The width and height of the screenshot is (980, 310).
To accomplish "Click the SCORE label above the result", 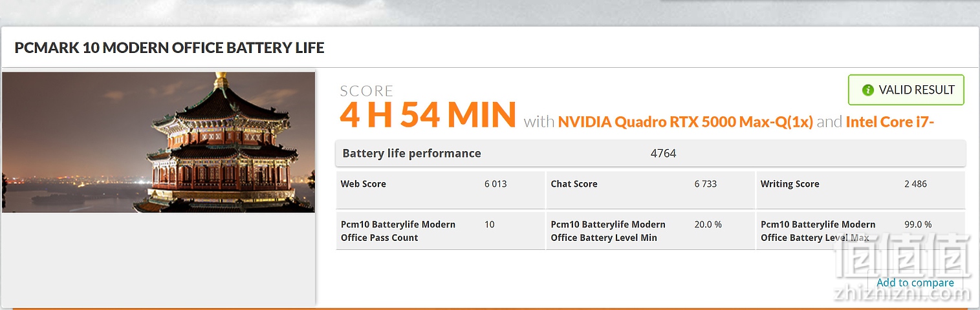I will pyautogui.click(x=366, y=91).
